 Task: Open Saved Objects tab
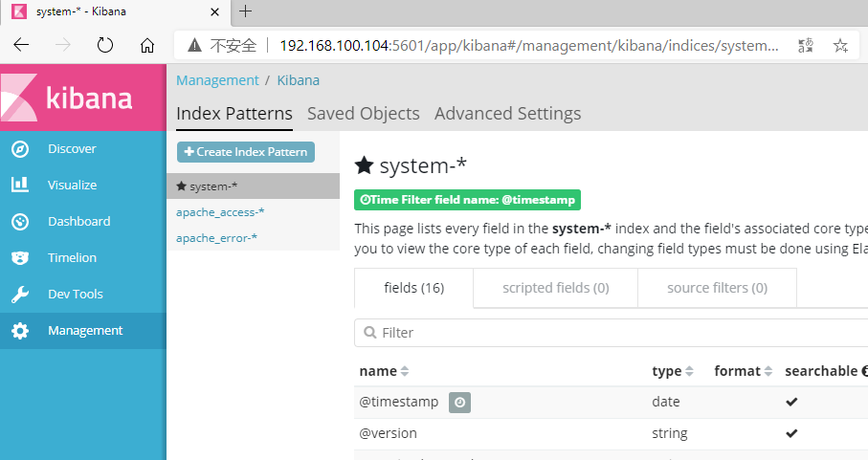363,114
